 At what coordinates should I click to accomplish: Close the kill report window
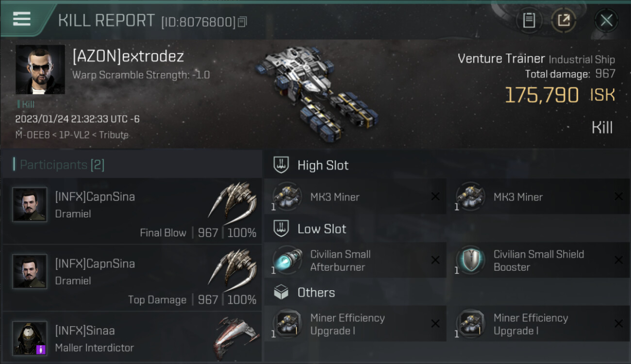coord(606,20)
